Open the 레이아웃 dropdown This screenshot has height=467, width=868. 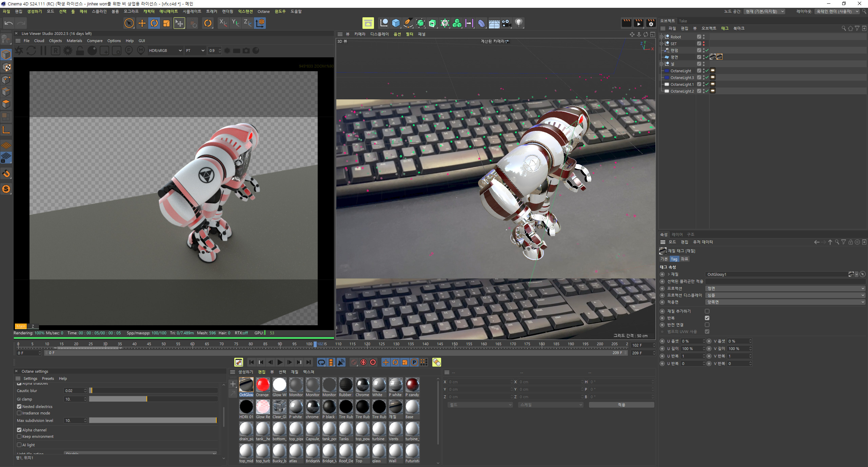tap(836, 12)
